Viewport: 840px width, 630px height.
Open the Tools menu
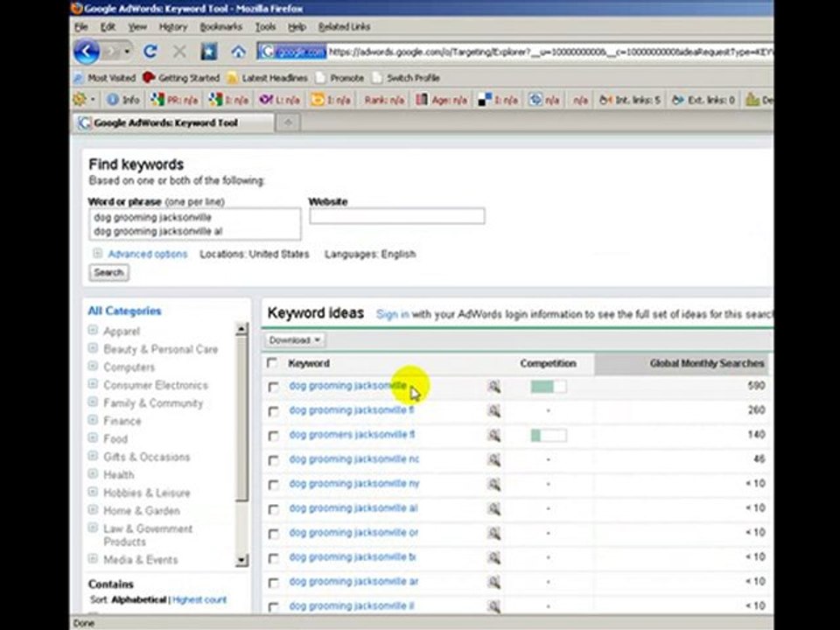[x=265, y=27]
